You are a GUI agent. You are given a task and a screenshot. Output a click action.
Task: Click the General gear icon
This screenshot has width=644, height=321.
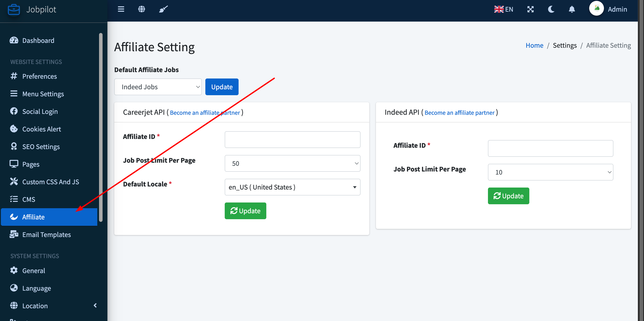tap(14, 270)
